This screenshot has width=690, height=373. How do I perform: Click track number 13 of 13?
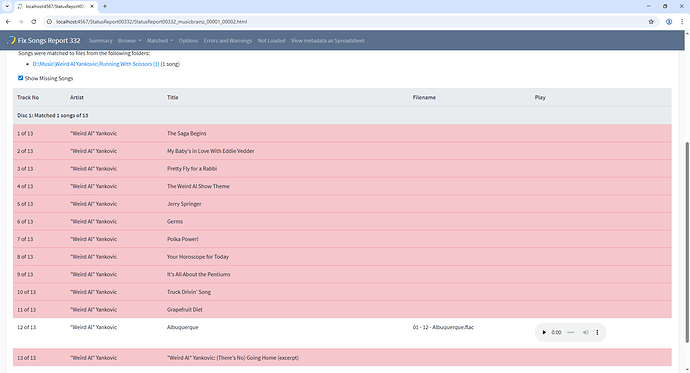(26, 358)
